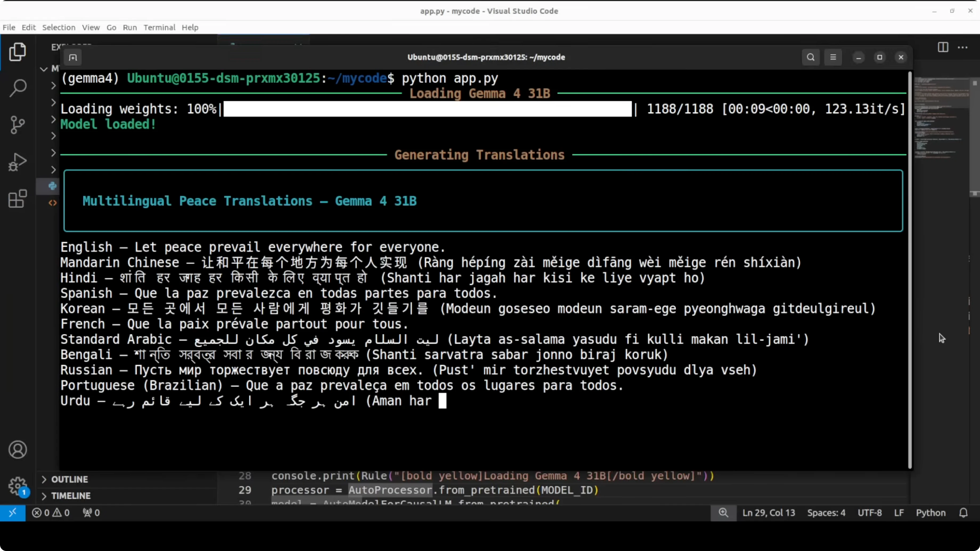980x551 pixels.
Task: Click the terminal window vertical scrollbar
Action: coord(910,266)
